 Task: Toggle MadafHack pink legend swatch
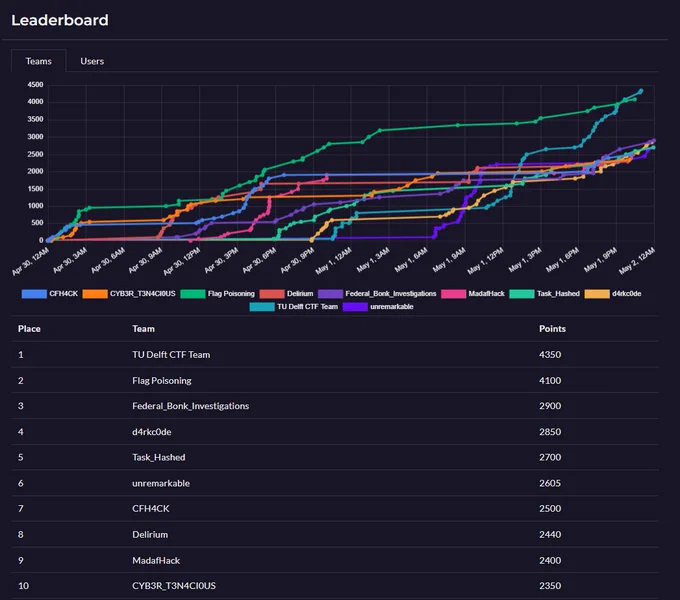click(454, 294)
